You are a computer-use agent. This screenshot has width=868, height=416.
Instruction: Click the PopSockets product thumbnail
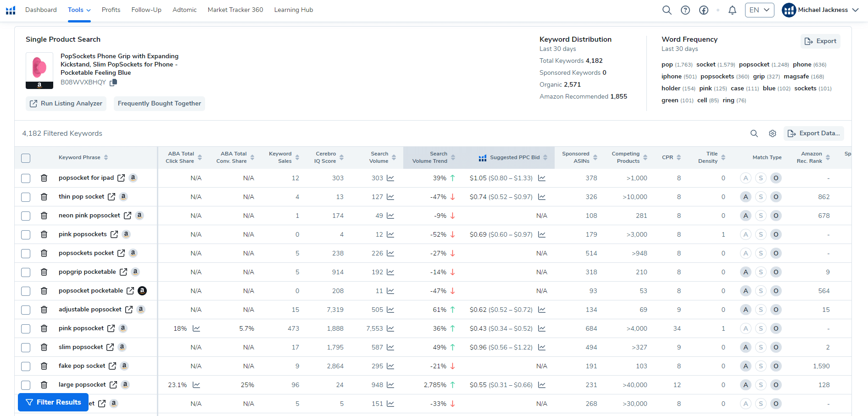pyautogui.click(x=39, y=71)
